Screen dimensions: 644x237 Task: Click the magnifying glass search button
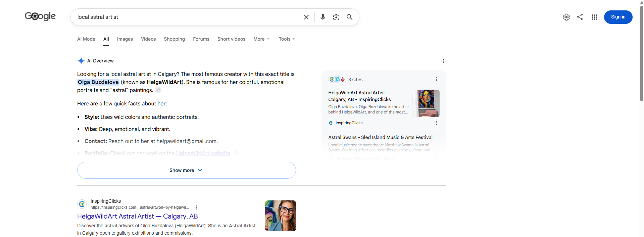pyautogui.click(x=349, y=17)
